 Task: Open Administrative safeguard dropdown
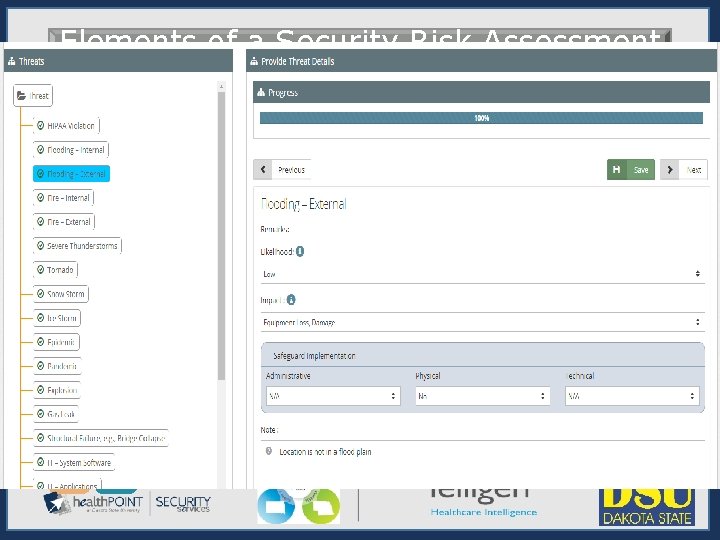coord(333,396)
